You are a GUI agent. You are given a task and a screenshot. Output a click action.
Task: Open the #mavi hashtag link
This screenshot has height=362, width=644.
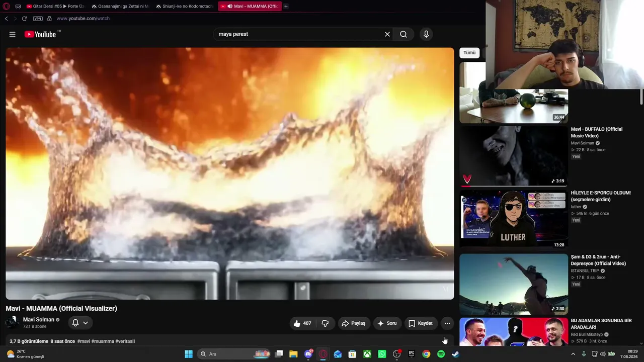pyautogui.click(x=84, y=341)
